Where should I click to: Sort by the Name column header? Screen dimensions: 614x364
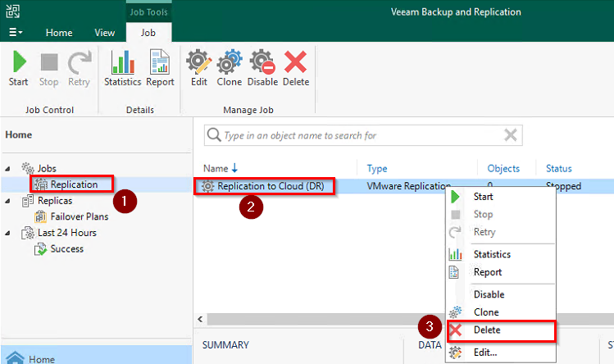coord(216,169)
